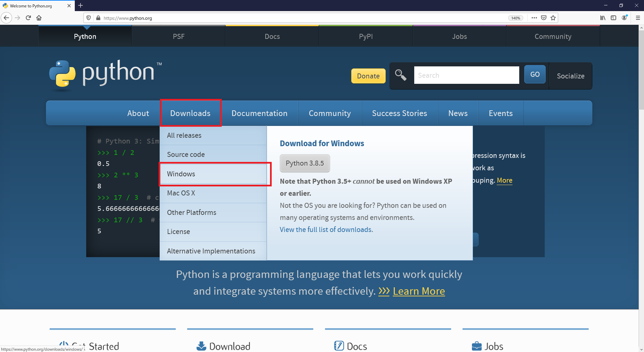Toggle the sidebar view icon
Image resolution: width=644 pixels, height=352 pixels.
click(x=613, y=18)
